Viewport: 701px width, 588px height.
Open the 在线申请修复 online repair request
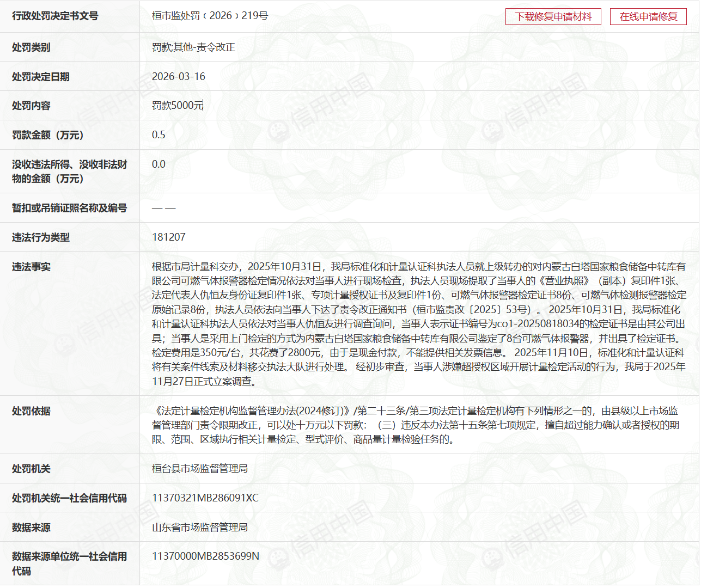(648, 17)
